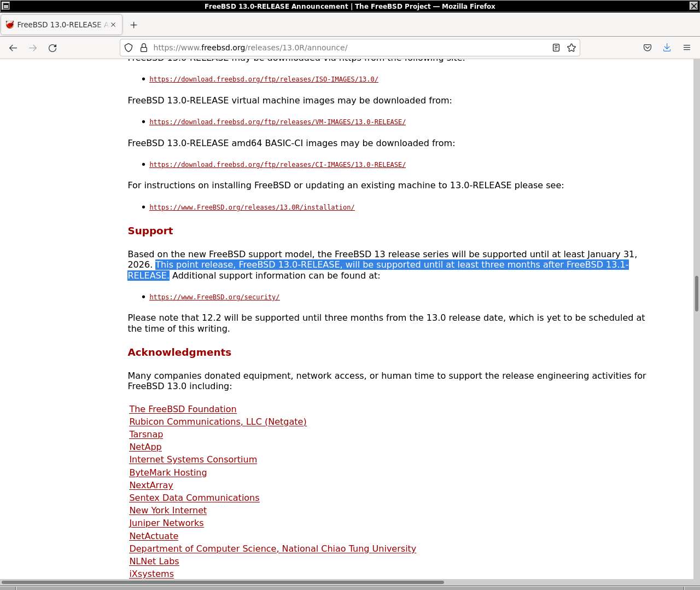Open a new tab with plus button
The width and height of the screenshot is (700, 590).
click(134, 25)
